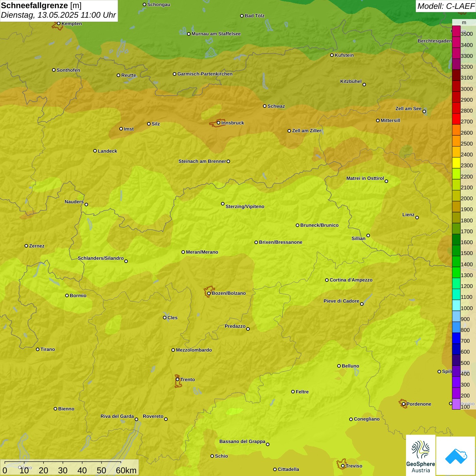The image size is (476, 476).
Task: Pick the Matrei in Osttirol marker
Action: pyautogui.click(x=386, y=181)
